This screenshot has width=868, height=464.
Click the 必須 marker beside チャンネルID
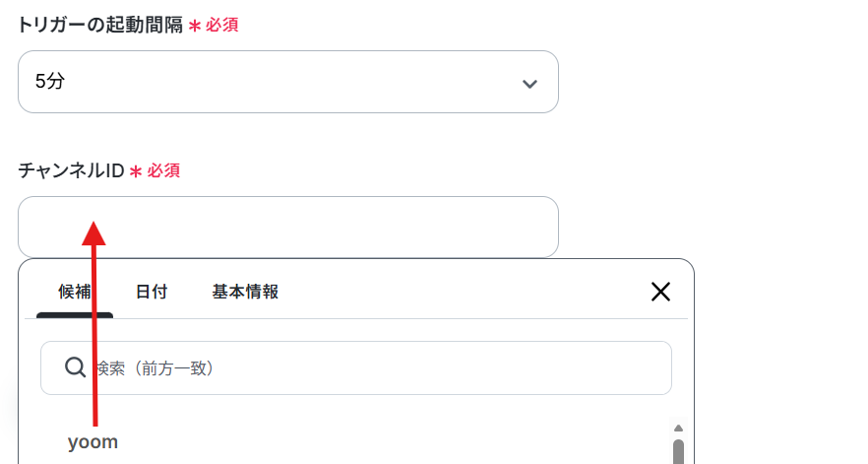(x=163, y=170)
